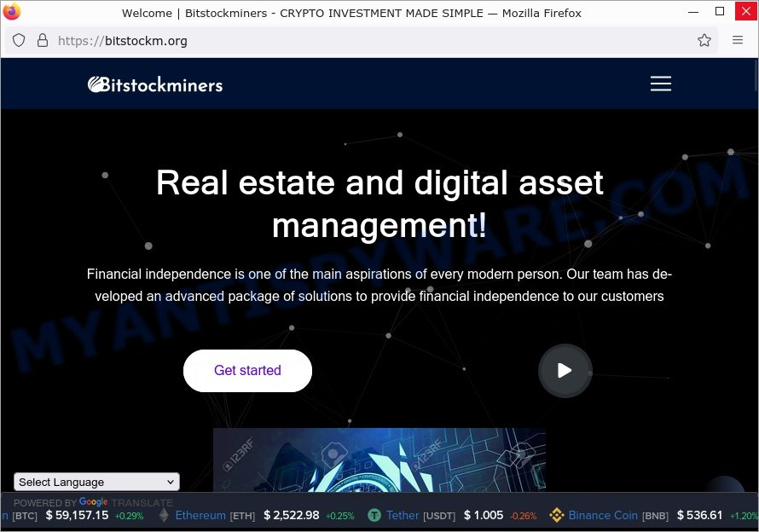Open the Select Language dropdown
This screenshot has width=759, height=532.
(x=97, y=482)
